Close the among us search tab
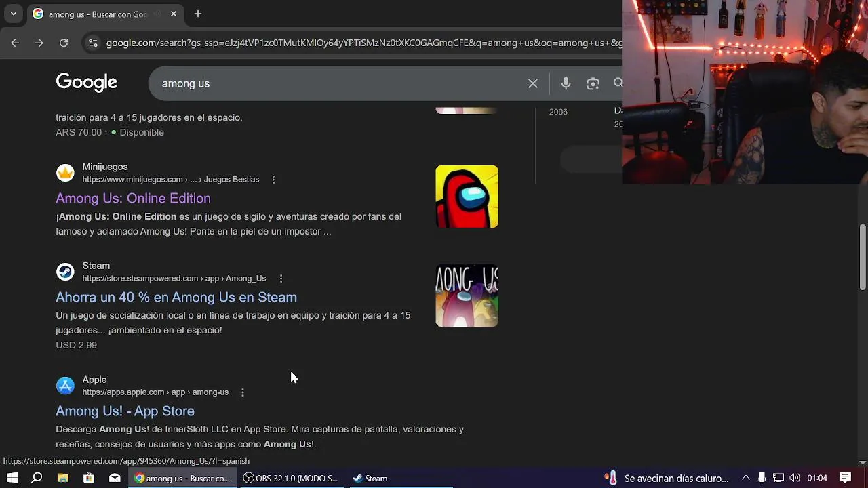868x488 pixels. pos(174,14)
